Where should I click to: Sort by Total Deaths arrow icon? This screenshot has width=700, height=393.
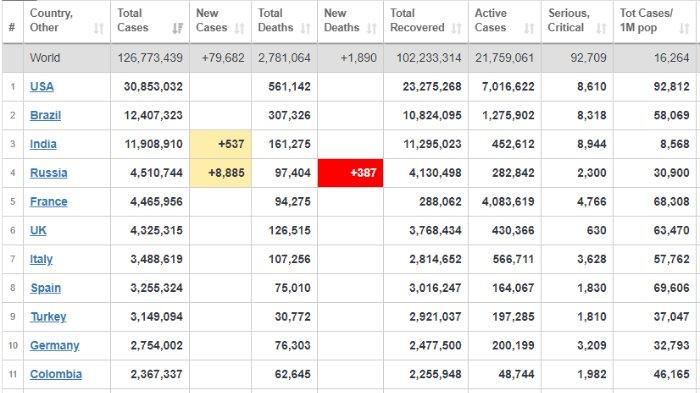pos(306,29)
